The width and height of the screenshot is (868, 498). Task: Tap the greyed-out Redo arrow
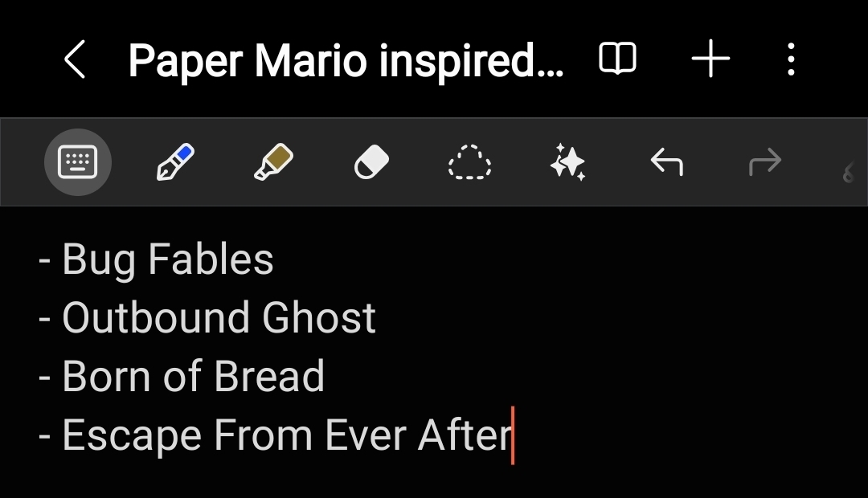coord(764,163)
